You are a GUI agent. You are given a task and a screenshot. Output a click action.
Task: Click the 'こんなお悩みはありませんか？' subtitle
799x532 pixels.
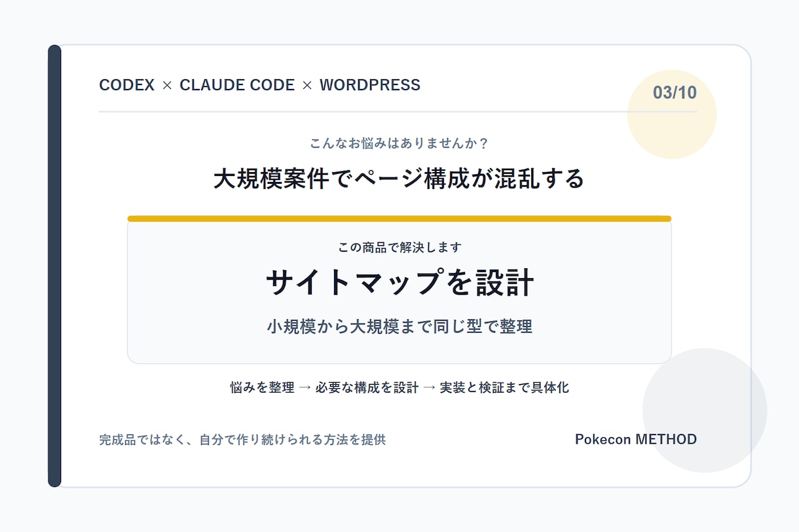click(x=399, y=143)
